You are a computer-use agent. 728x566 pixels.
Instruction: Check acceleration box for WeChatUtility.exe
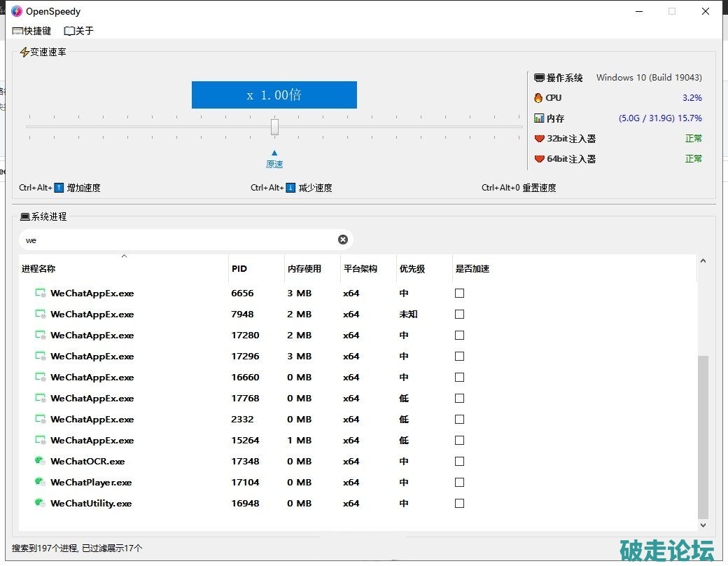pos(459,503)
